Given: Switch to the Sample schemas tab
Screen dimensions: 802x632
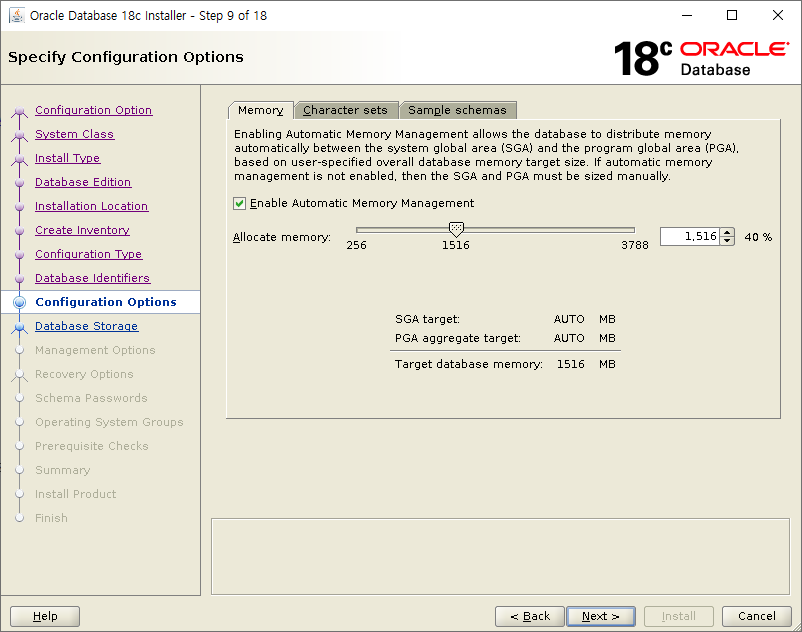Looking at the screenshot, I should click(x=457, y=110).
